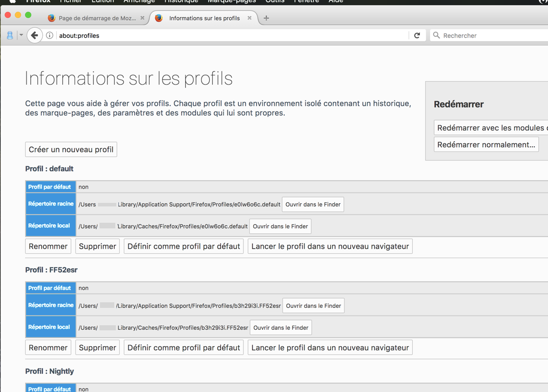The height and width of the screenshot is (392, 548).
Task: Delete the FF52esr profile with Supprimer
Action: [x=97, y=347]
